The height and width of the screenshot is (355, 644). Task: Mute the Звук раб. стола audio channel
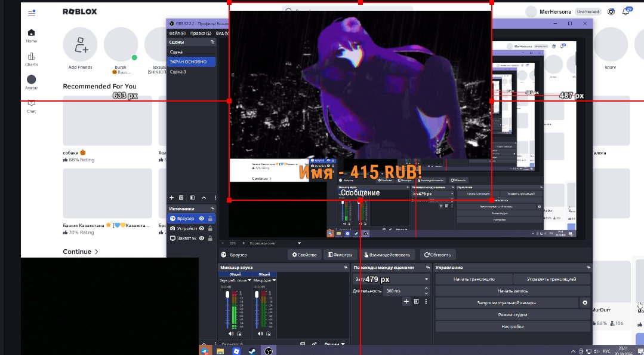(230, 333)
